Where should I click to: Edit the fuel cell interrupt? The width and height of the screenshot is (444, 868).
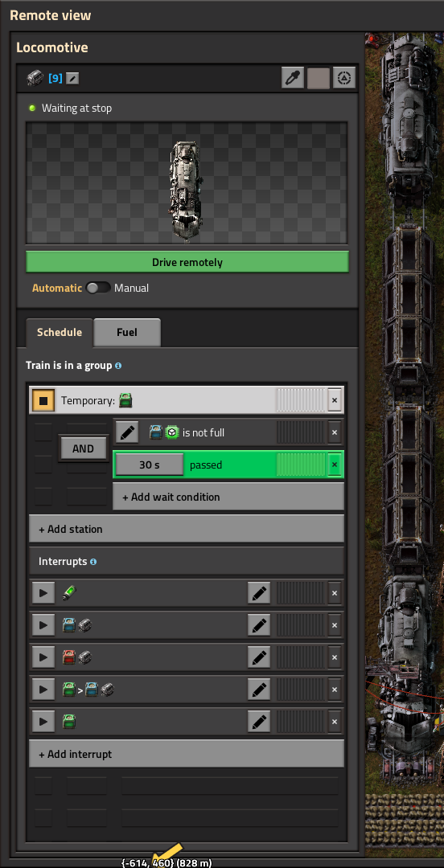pyautogui.click(x=259, y=593)
